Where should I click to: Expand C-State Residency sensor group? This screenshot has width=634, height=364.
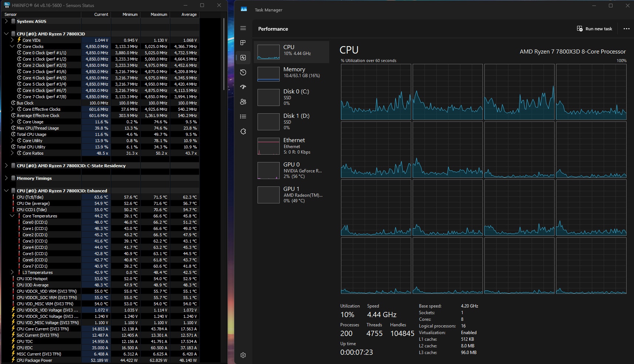coord(6,166)
